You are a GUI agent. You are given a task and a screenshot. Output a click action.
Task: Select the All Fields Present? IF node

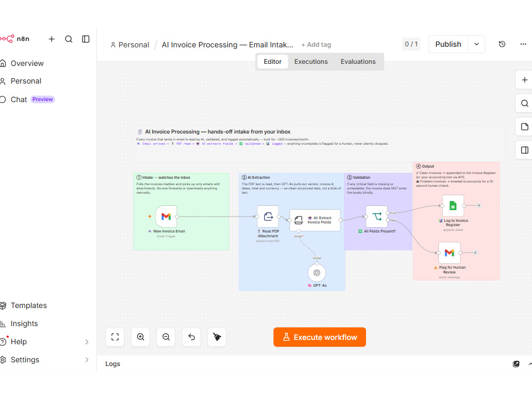377,217
